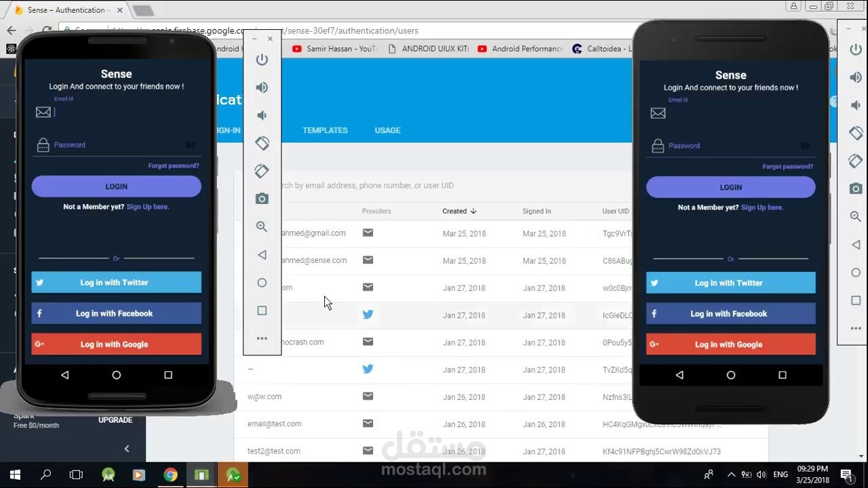Tap Log in with Twitter on right phone
The width and height of the screenshot is (868, 488).
730,283
